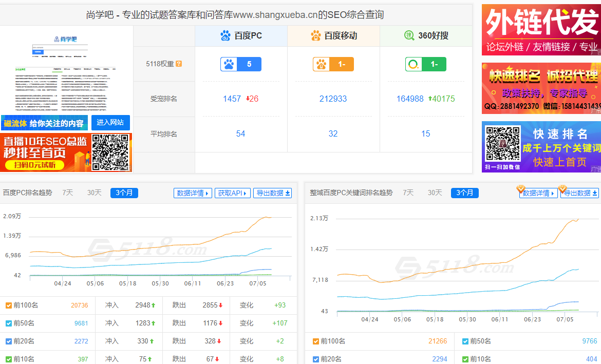This screenshot has width=601, height=364.
Task: Toggle the 前10名 checkbox in right panel
Action: 465,359
